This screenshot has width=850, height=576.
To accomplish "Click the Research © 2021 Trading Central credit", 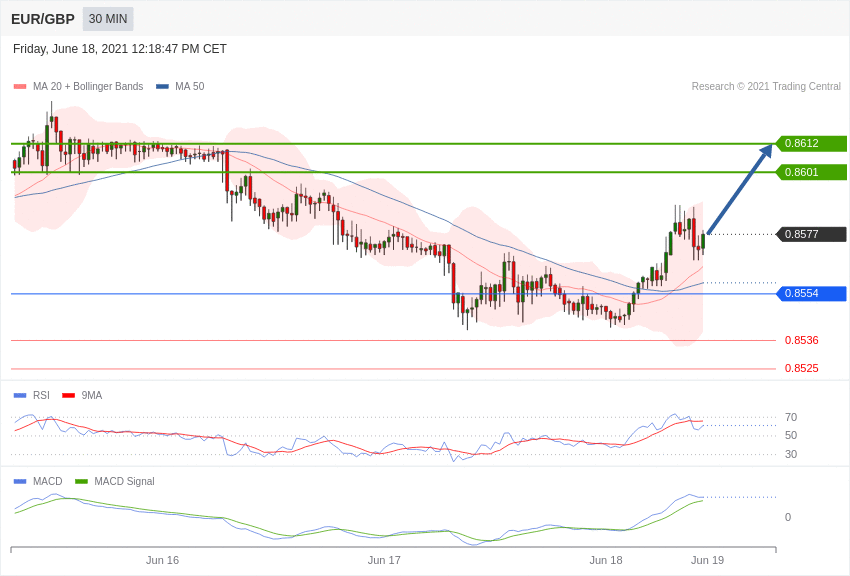I will click(766, 86).
